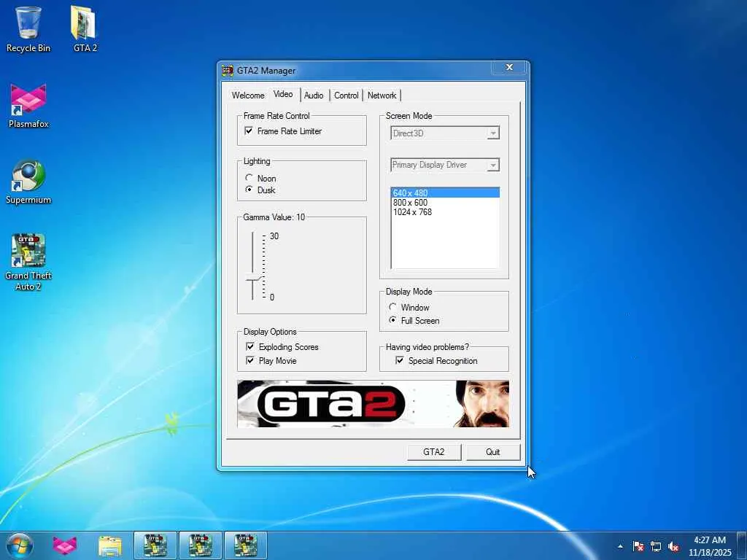Open the network tray icon
This screenshot has height=560, width=747.
pos(656,546)
